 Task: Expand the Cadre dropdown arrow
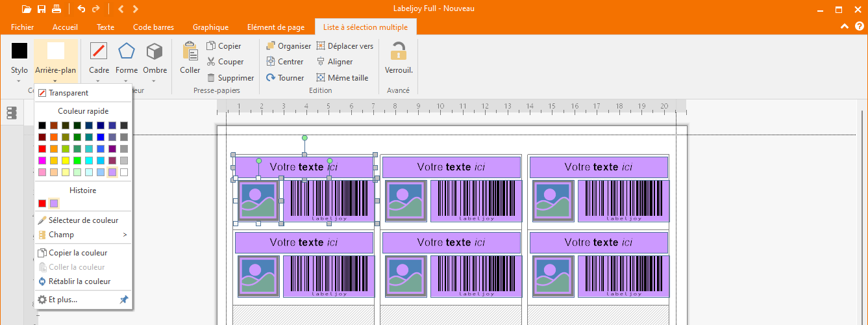coord(99,81)
